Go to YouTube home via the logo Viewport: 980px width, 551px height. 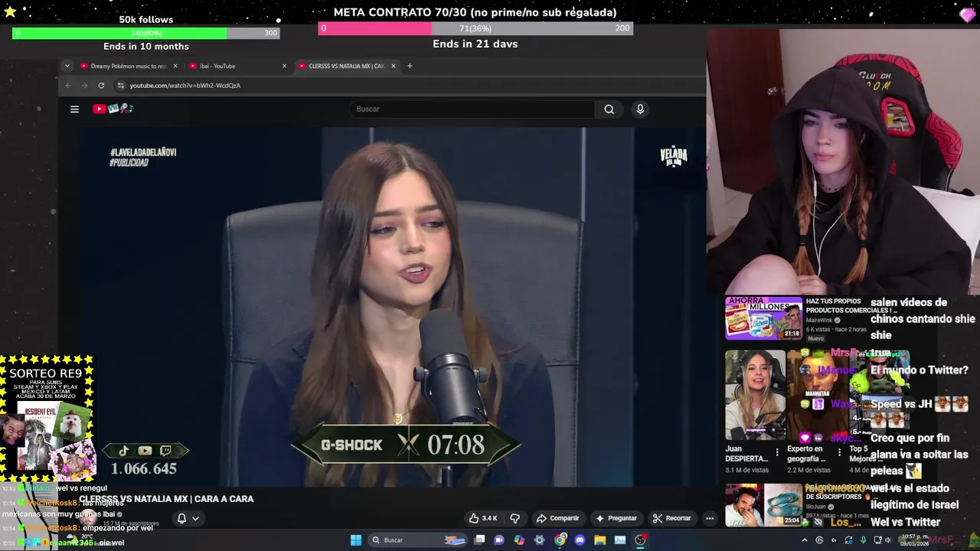pos(113,109)
